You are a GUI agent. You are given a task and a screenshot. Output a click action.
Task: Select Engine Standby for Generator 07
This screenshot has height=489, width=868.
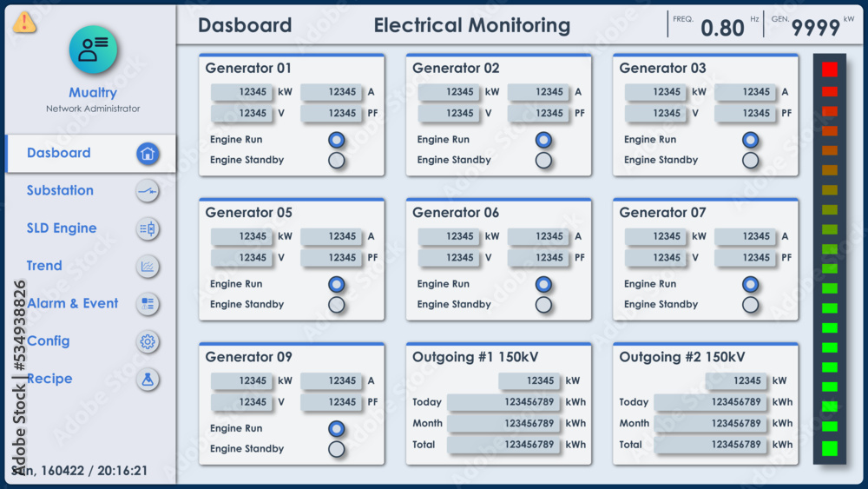(x=750, y=305)
